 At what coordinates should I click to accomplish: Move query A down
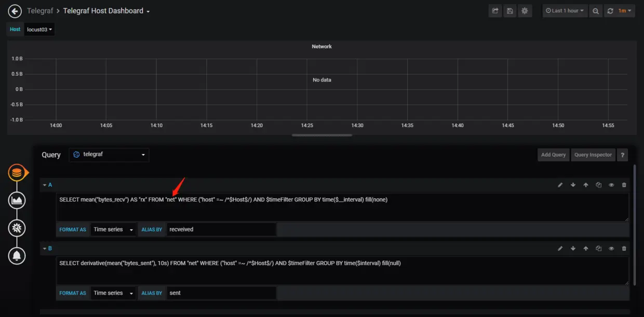(x=573, y=185)
